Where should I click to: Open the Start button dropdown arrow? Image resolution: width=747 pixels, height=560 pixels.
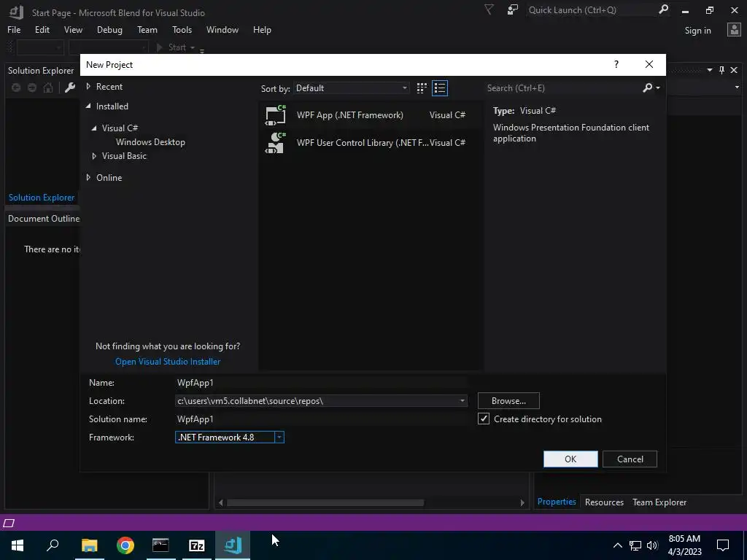coord(193,47)
